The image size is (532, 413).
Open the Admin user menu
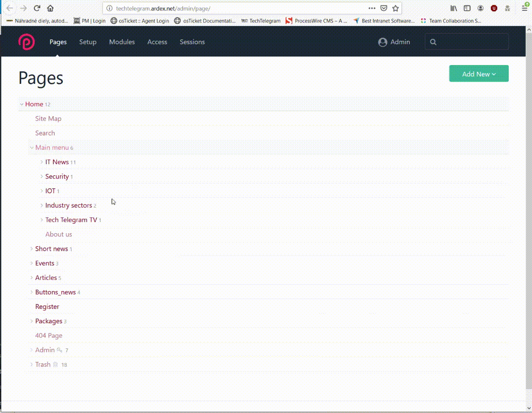(x=394, y=42)
